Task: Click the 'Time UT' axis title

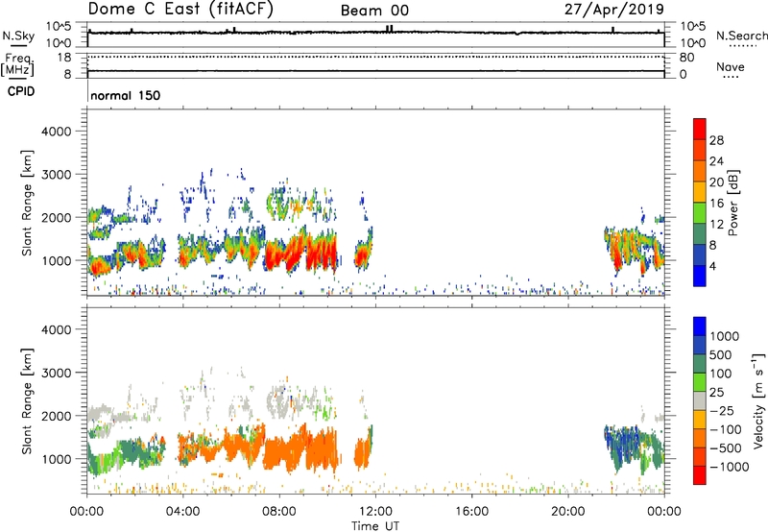Action: tap(375, 526)
